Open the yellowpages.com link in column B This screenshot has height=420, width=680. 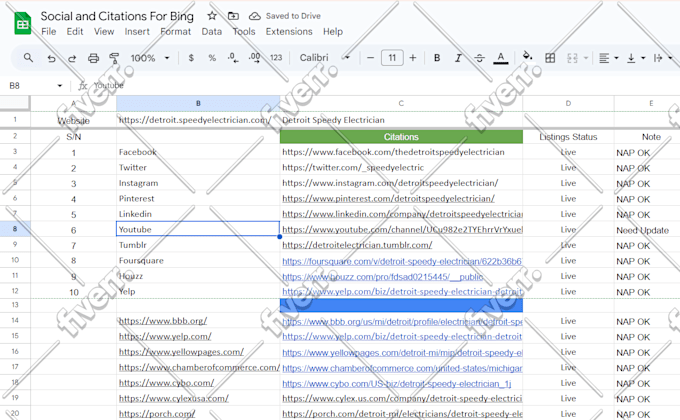(x=181, y=352)
